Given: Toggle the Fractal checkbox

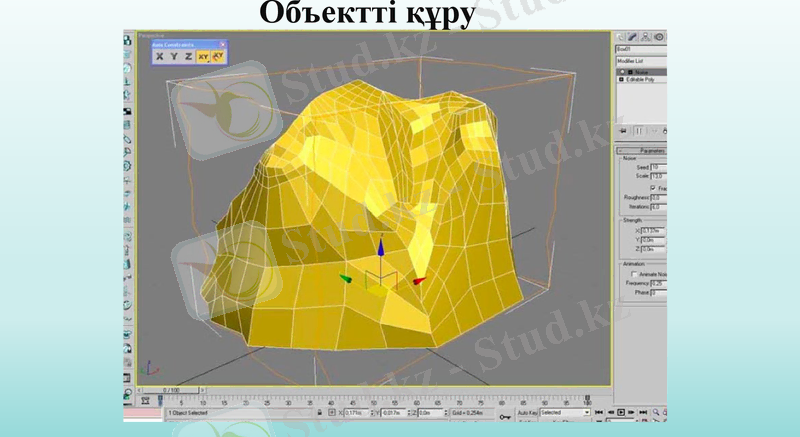Looking at the screenshot, I should pyautogui.click(x=653, y=188).
